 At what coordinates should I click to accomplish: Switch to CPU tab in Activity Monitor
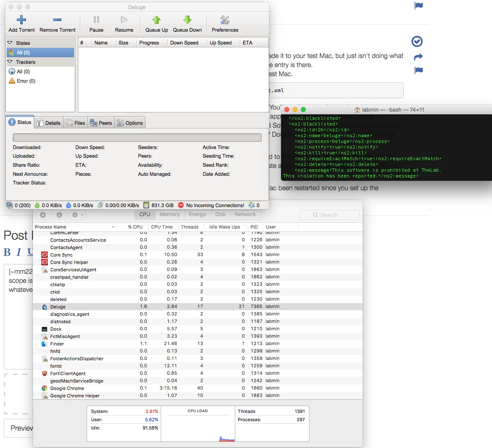145,215
